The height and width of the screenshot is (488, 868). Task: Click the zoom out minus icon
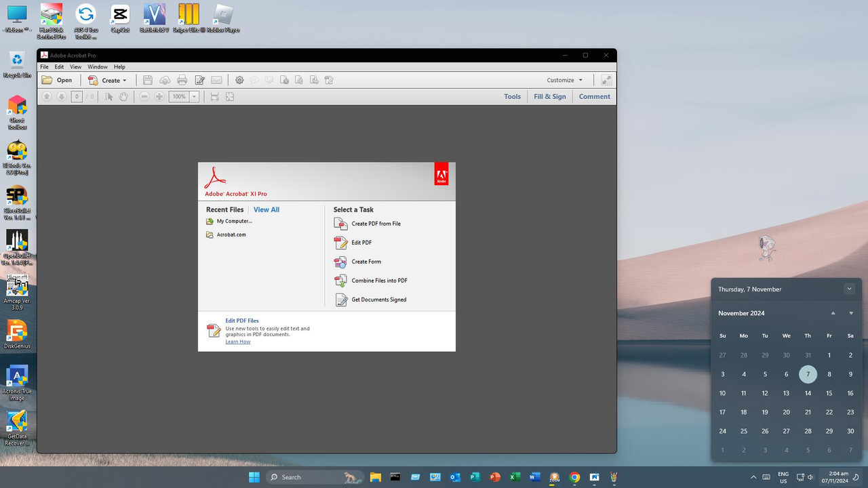[144, 97]
